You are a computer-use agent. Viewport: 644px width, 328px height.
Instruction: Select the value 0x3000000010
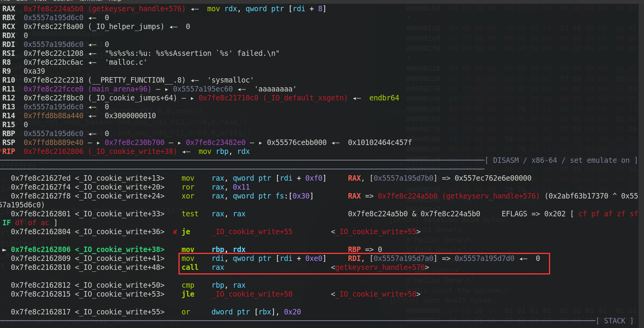pos(130,116)
